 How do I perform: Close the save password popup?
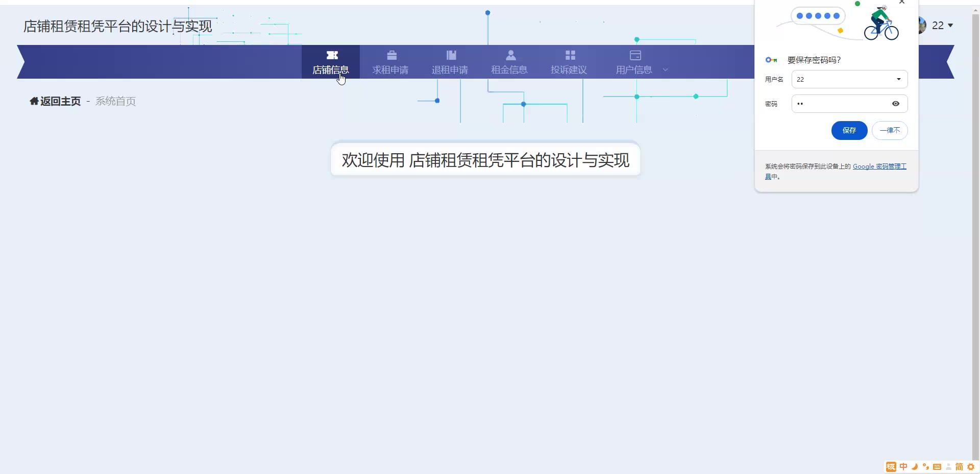(902, 2)
